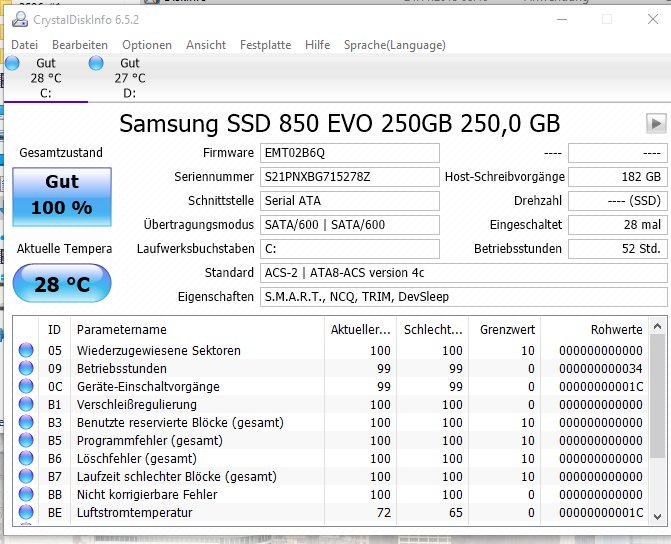Click the scroll up arrow of attribute list
Image resolution: width=671 pixels, height=544 pixels.
point(658,327)
